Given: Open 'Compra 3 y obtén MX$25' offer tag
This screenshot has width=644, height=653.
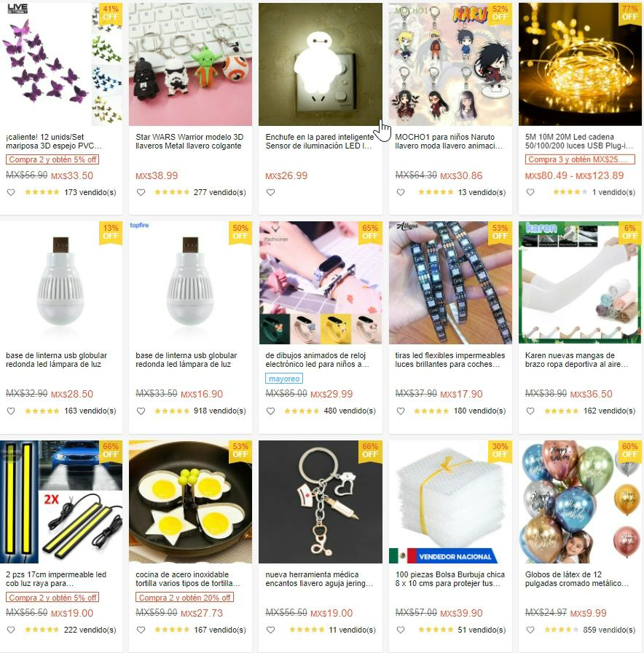Looking at the screenshot, I should [580, 159].
